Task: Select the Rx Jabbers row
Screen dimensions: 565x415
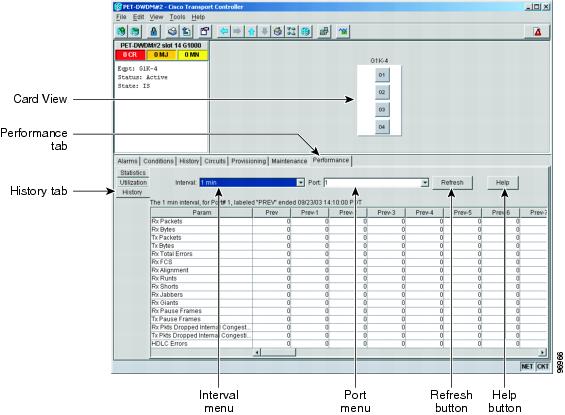Action: pos(348,295)
